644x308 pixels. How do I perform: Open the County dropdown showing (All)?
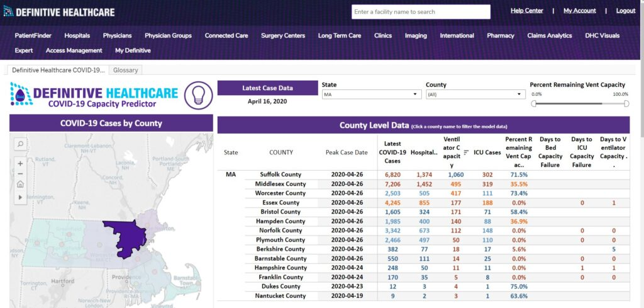475,94
